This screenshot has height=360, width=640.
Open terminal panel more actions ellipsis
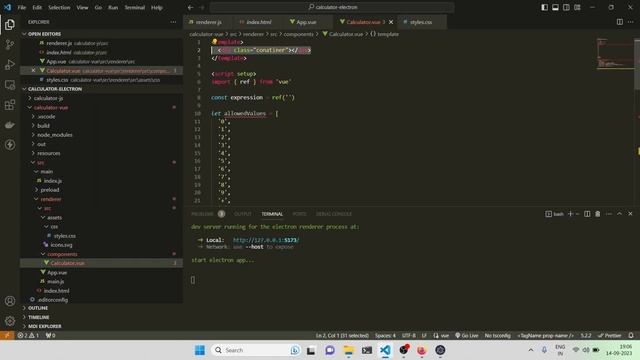click(609, 214)
